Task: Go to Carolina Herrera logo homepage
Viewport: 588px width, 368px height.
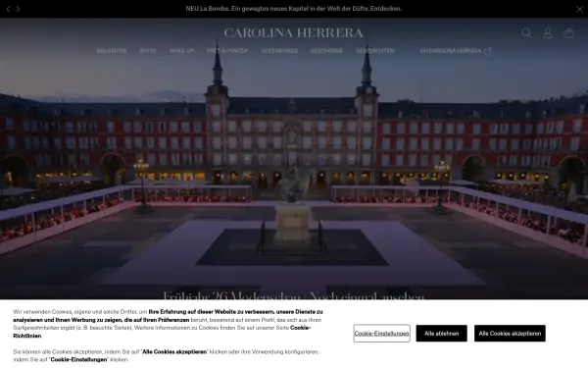Action: [294, 33]
